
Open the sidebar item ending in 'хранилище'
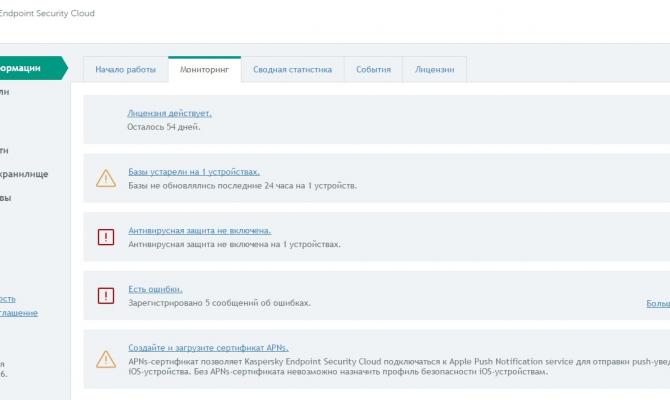(x=24, y=174)
